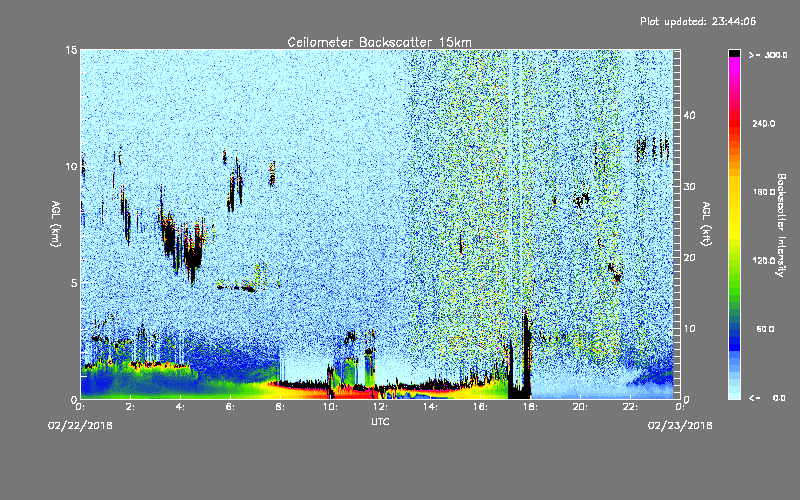This screenshot has height=500, width=800.
Task: Click the "12:" hour tick on UTC axis
Action: click(x=380, y=407)
